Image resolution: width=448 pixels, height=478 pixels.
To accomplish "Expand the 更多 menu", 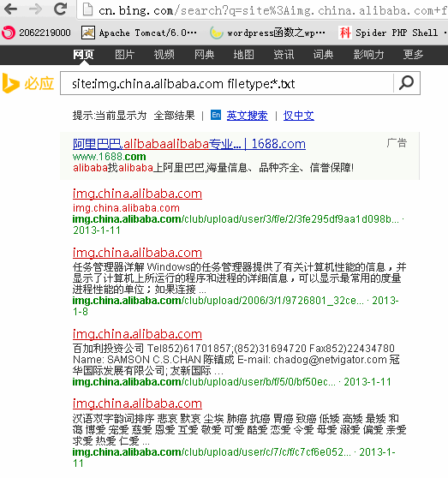I will pos(413,55).
